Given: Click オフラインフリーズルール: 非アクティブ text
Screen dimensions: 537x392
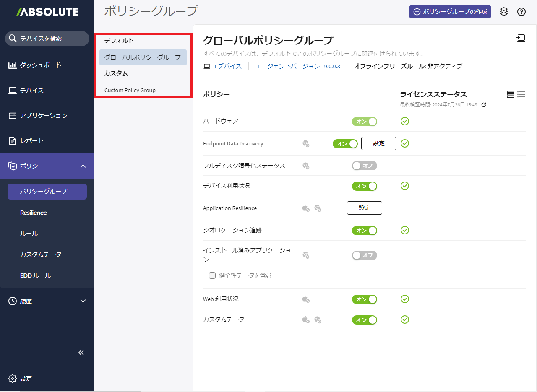Looking at the screenshot, I should click(x=408, y=66).
